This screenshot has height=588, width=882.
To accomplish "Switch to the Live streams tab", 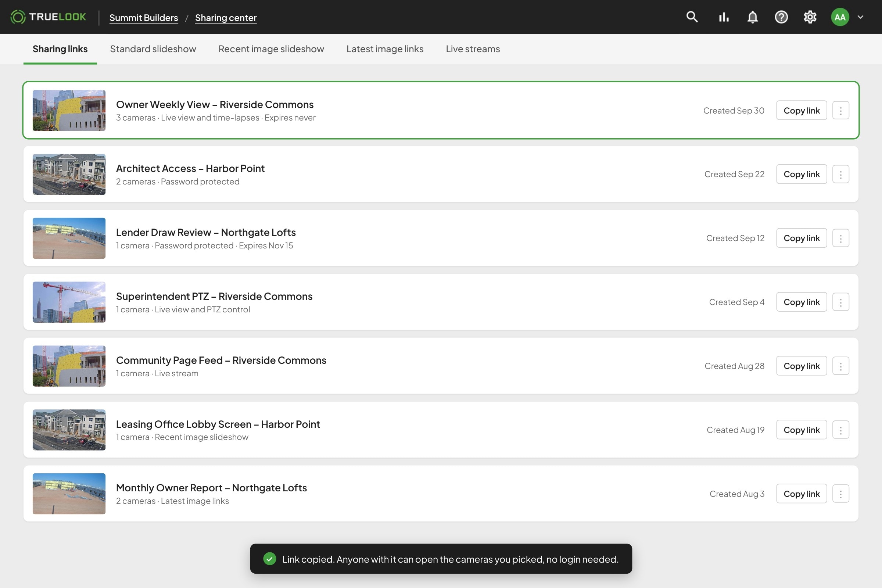I will pos(473,49).
